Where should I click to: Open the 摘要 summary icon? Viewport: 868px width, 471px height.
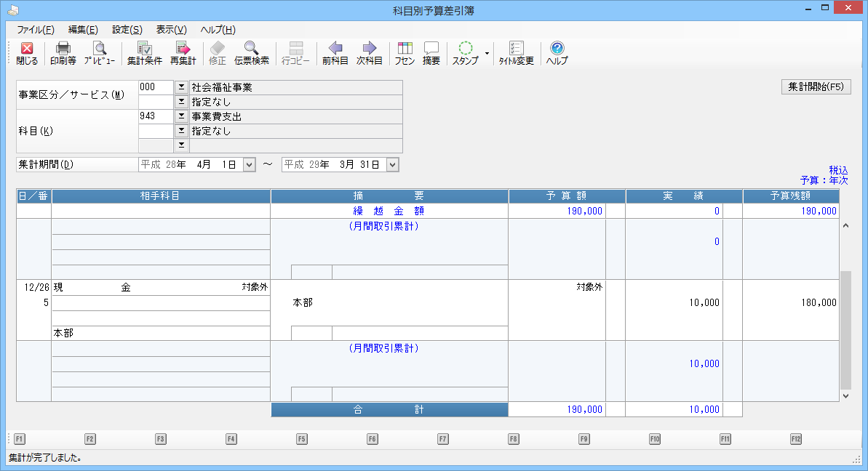[431, 53]
